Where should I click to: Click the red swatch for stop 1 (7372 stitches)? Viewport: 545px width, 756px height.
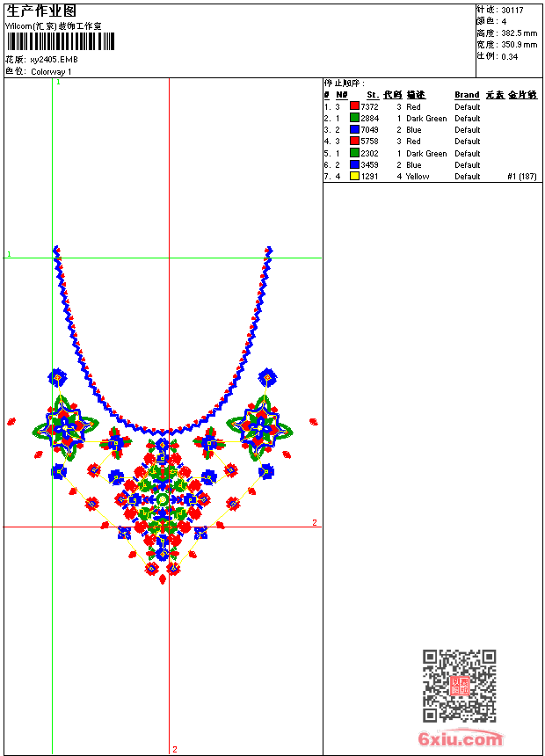point(354,106)
